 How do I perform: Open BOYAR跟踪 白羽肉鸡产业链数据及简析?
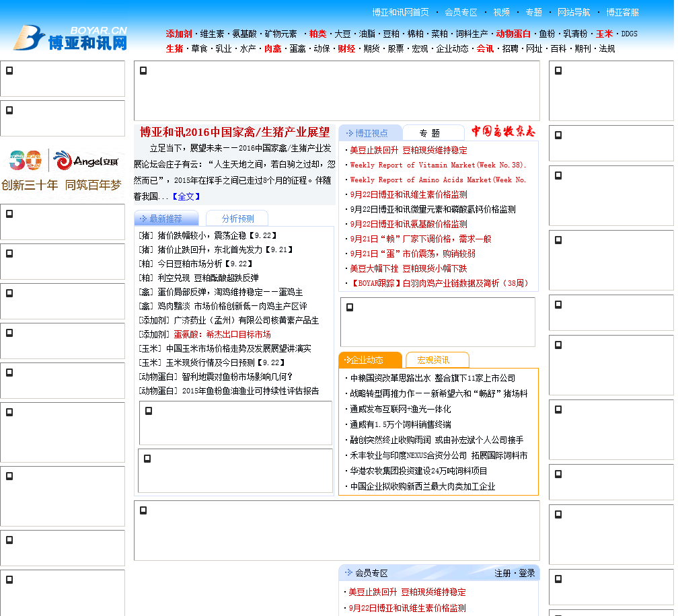point(439,283)
